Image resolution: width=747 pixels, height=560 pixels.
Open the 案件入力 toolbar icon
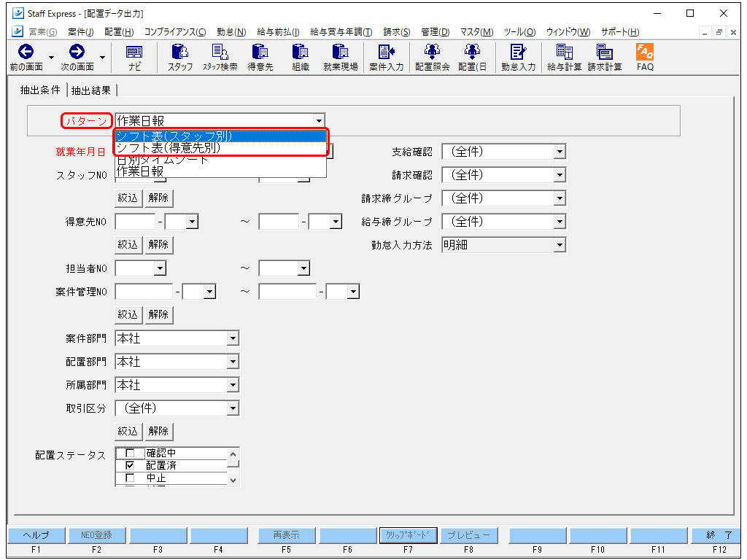coord(387,52)
